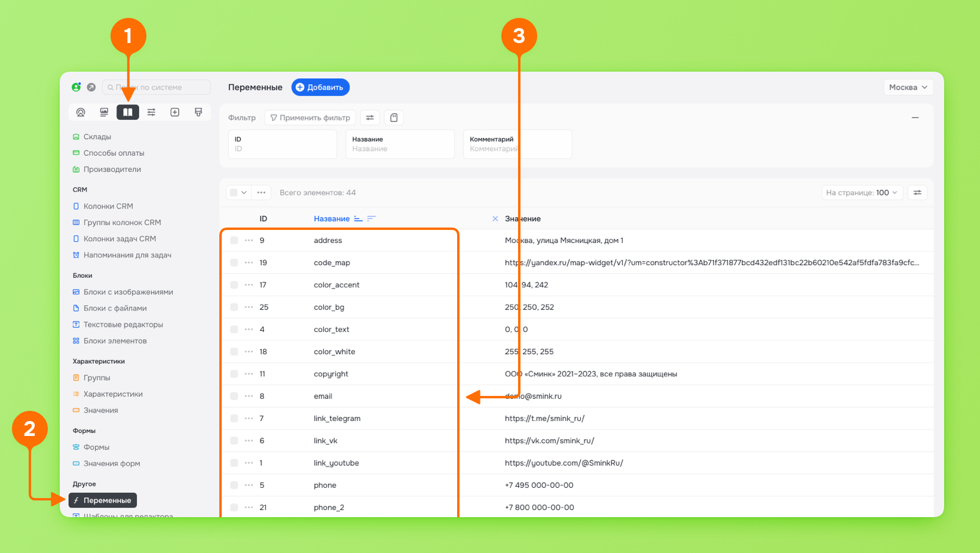Remove the Значение column with X icon
Viewport: 980px width, 553px height.
tap(495, 219)
